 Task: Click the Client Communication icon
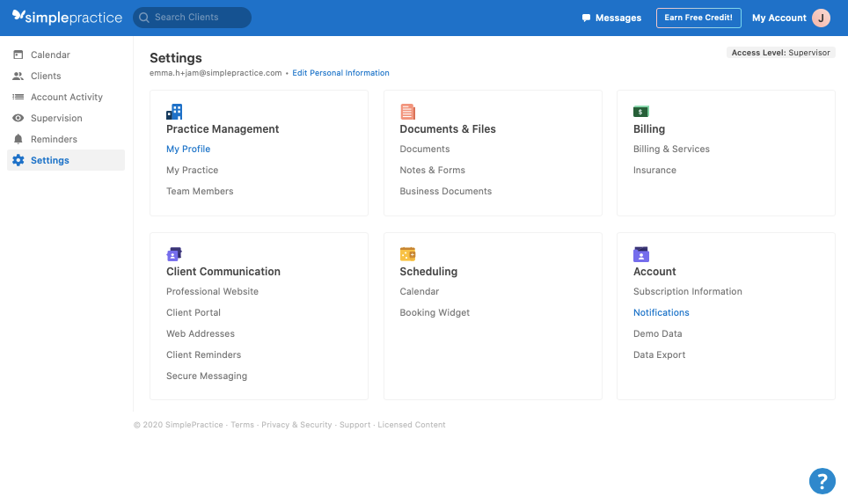(x=174, y=254)
